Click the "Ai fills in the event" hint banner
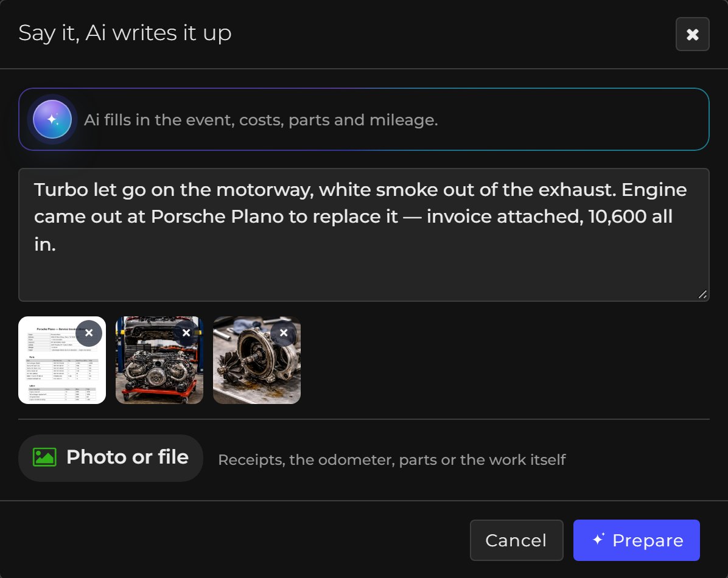The height and width of the screenshot is (578, 728). point(364,119)
